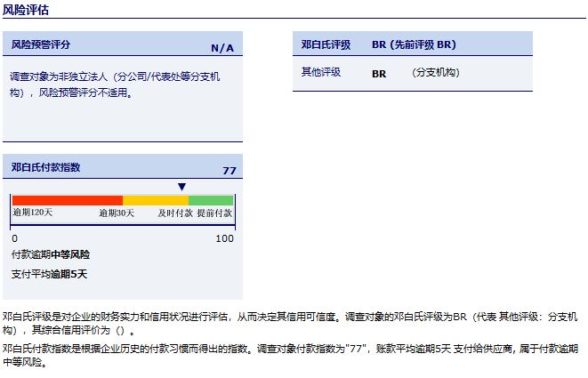
Task: Click the payment index value 77
Action: [230, 171]
